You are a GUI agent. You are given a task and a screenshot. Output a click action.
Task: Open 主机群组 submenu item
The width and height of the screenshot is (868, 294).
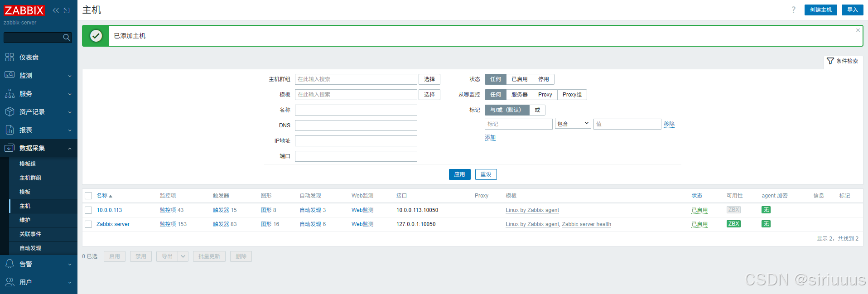43,178
